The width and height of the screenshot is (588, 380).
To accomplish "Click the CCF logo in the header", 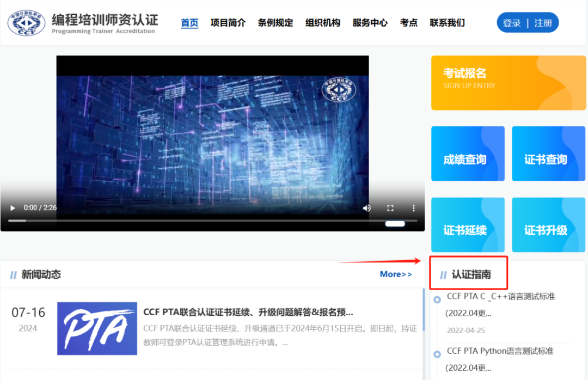I will [26, 22].
